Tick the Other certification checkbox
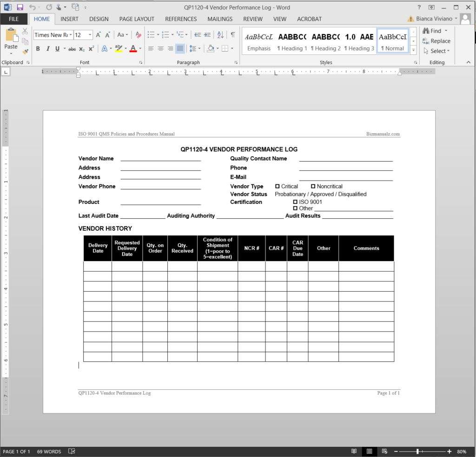 pyautogui.click(x=295, y=208)
